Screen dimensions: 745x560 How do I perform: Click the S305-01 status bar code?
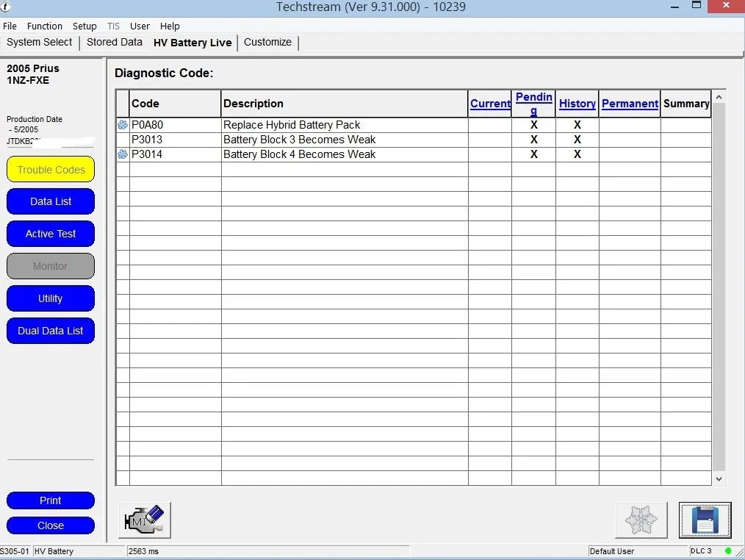(x=15, y=551)
